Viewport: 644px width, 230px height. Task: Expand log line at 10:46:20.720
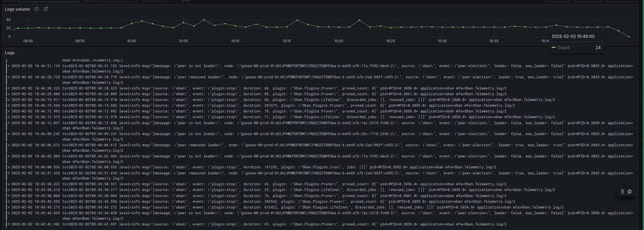(8, 77)
